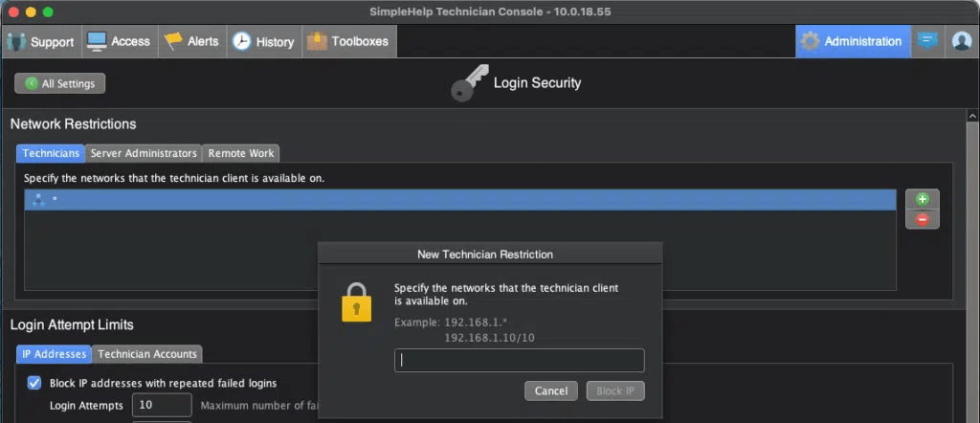Focus the network restriction input field

pyautogui.click(x=520, y=361)
